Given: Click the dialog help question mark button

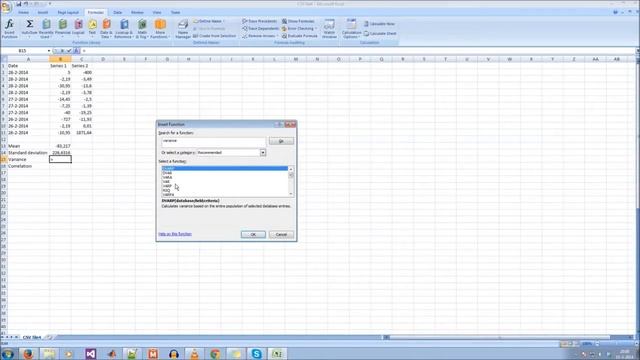Looking at the screenshot, I should point(280,124).
